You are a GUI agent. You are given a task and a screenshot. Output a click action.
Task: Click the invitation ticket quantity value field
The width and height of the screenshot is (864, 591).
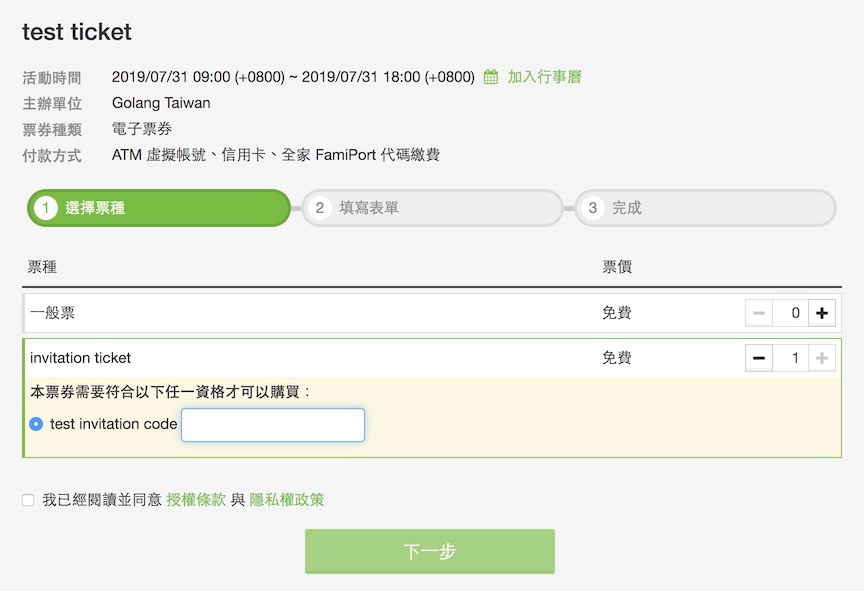(x=791, y=358)
